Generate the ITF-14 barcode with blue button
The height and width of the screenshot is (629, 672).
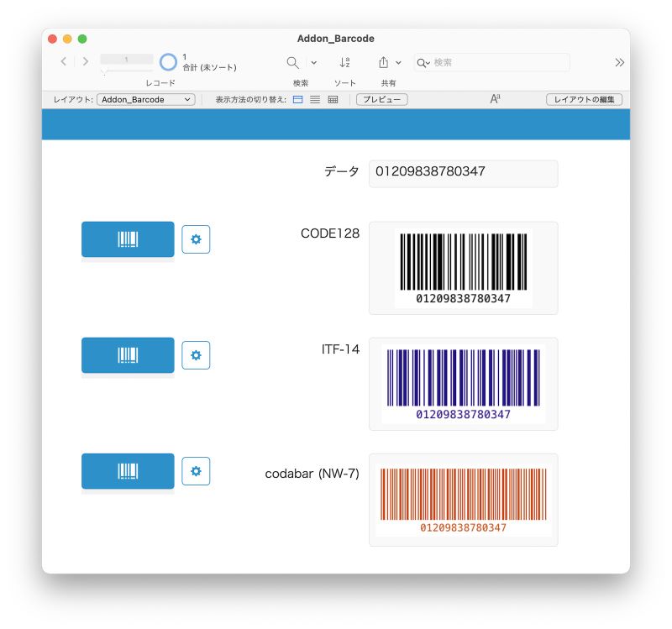click(128, 355)
